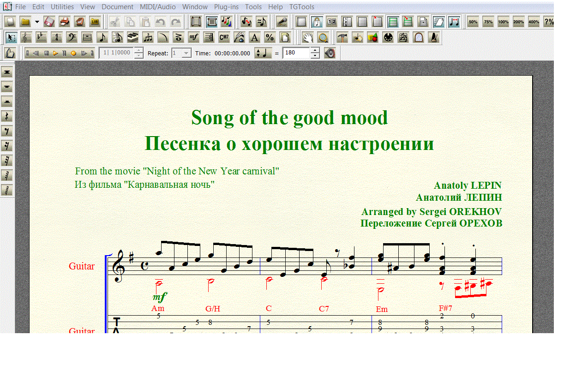Select the Tuplet tool
Image resolution: width=588 pixels, height=377 pixels.
(148, 37)
